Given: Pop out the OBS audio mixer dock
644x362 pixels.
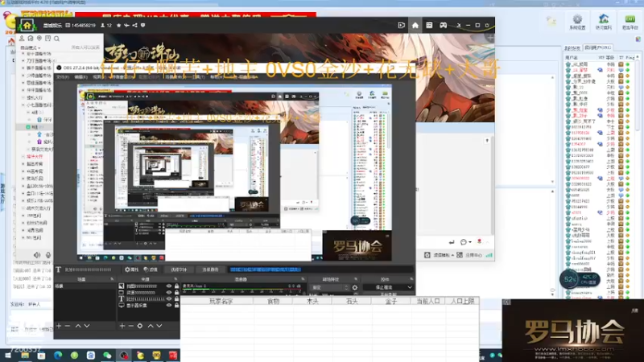Looking at the screenshot, I should click(x=303, y=279).
